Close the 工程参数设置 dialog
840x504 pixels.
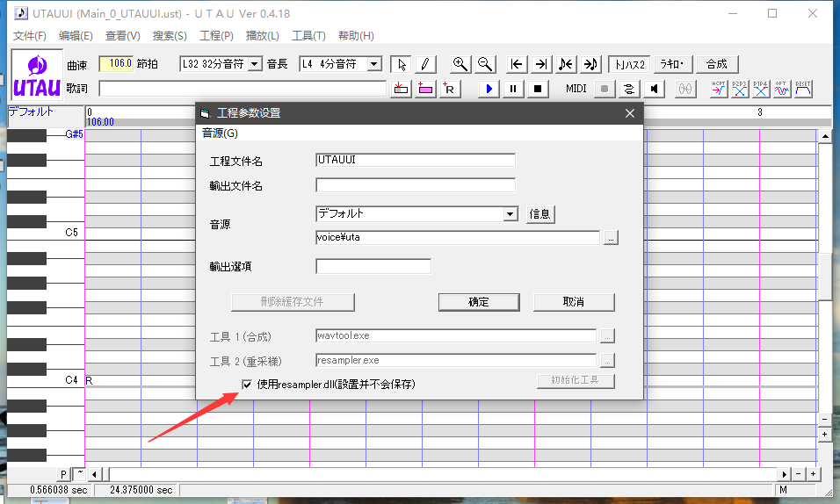(x=630, y=113)
